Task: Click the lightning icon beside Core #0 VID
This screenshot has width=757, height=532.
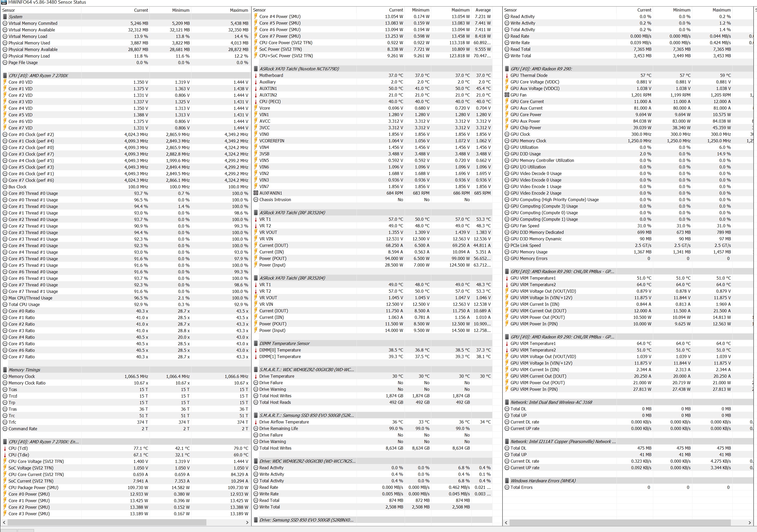Action: 5,82
